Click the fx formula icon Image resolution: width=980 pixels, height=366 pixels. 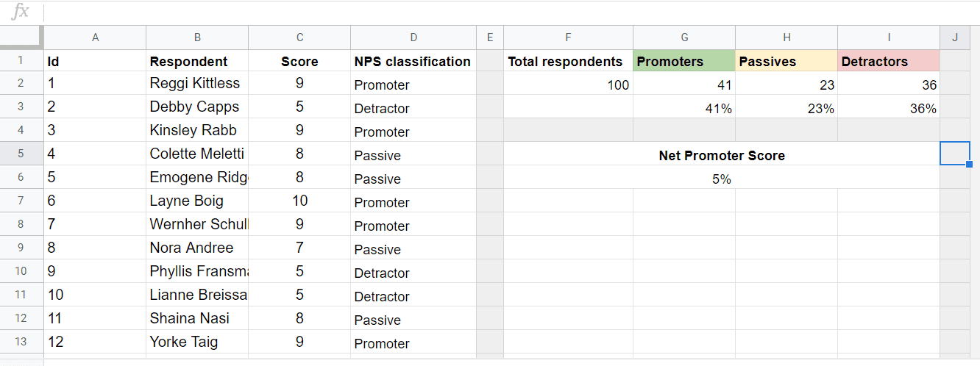click(x=21, y=11)
